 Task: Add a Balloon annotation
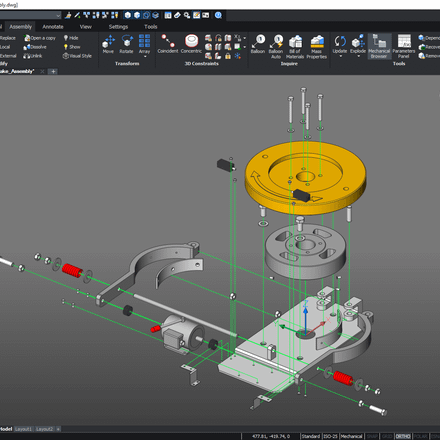coord(258,44)
